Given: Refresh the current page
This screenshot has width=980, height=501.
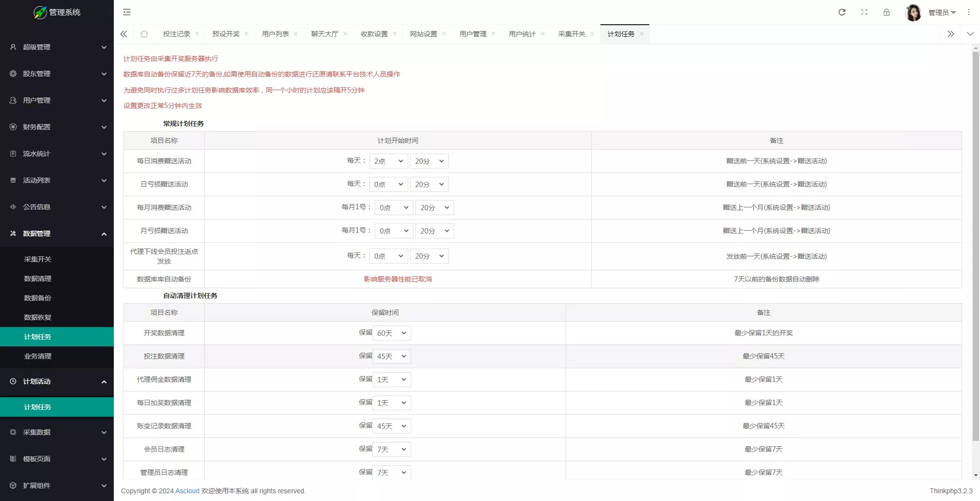Looking at the screenshot, I should coord(842,12).
